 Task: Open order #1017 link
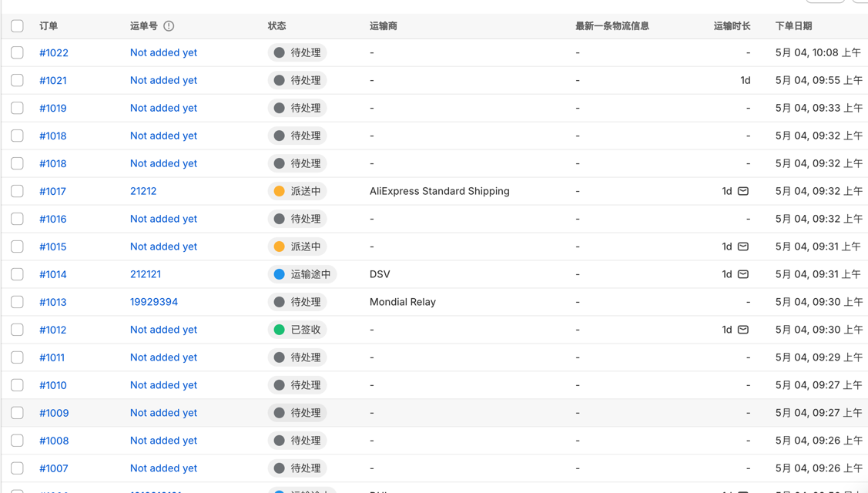pyautogui.click(x=52, y=191)
